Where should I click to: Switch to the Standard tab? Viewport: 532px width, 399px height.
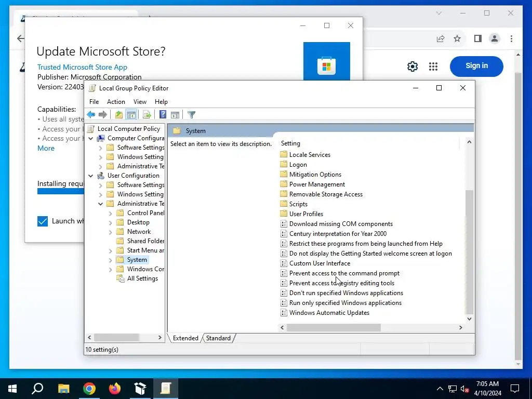pos(218,338)
